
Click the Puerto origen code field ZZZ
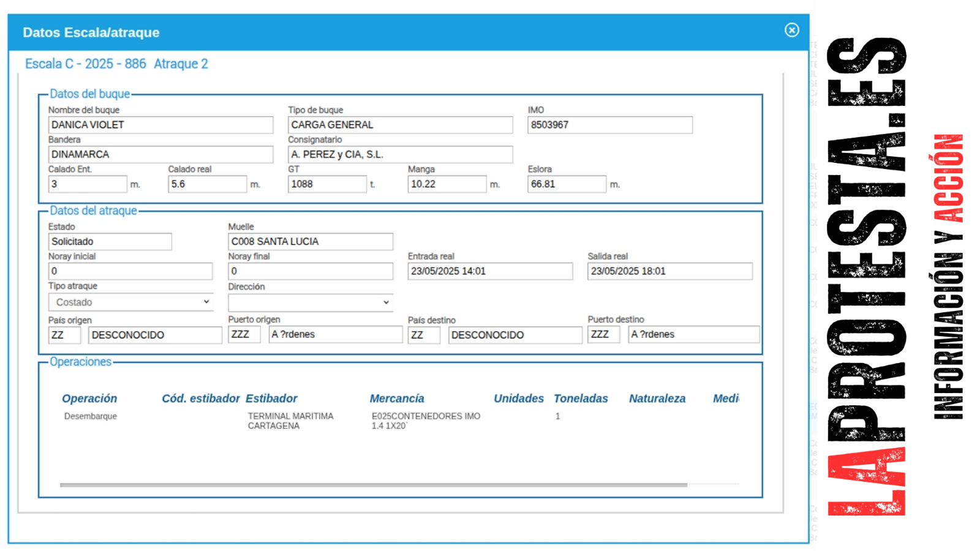point(244,334)
